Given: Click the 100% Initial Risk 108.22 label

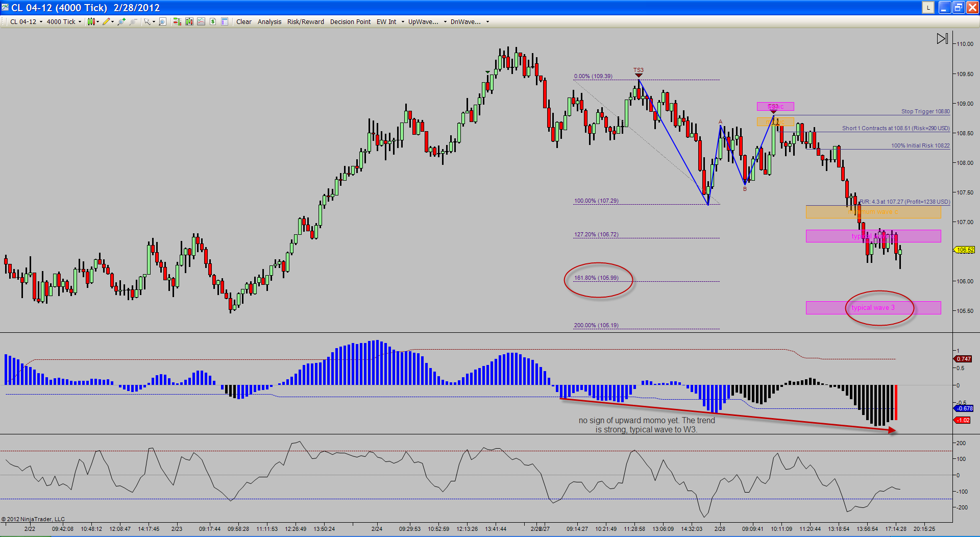Looking at the screenshot, I should tap(920, 145).
